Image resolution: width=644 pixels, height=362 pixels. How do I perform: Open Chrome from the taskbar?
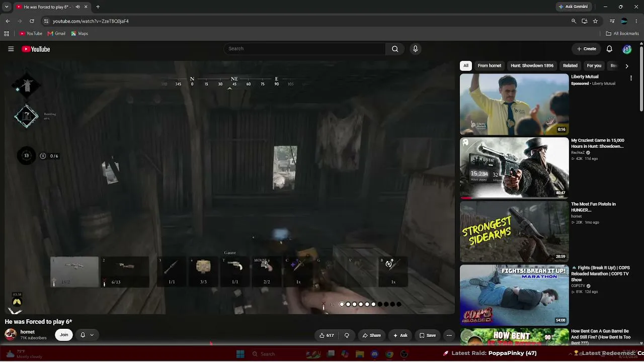[x=389, y=354]
